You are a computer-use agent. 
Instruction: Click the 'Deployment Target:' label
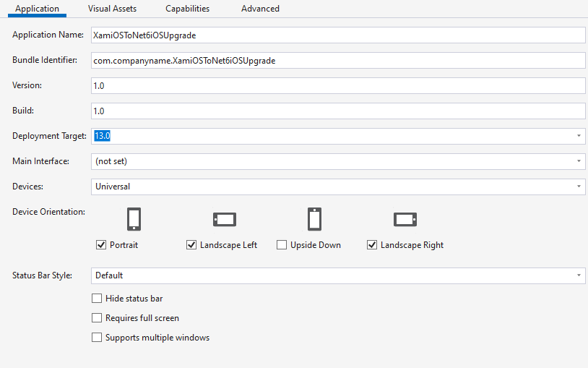pyautogui.click(x=50, y=136)
